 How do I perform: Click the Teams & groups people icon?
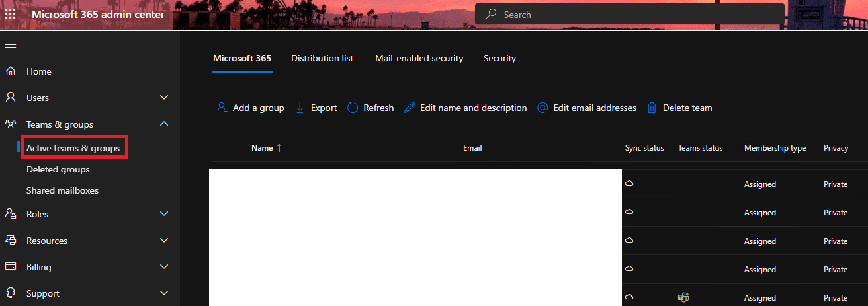pos(11,124)
